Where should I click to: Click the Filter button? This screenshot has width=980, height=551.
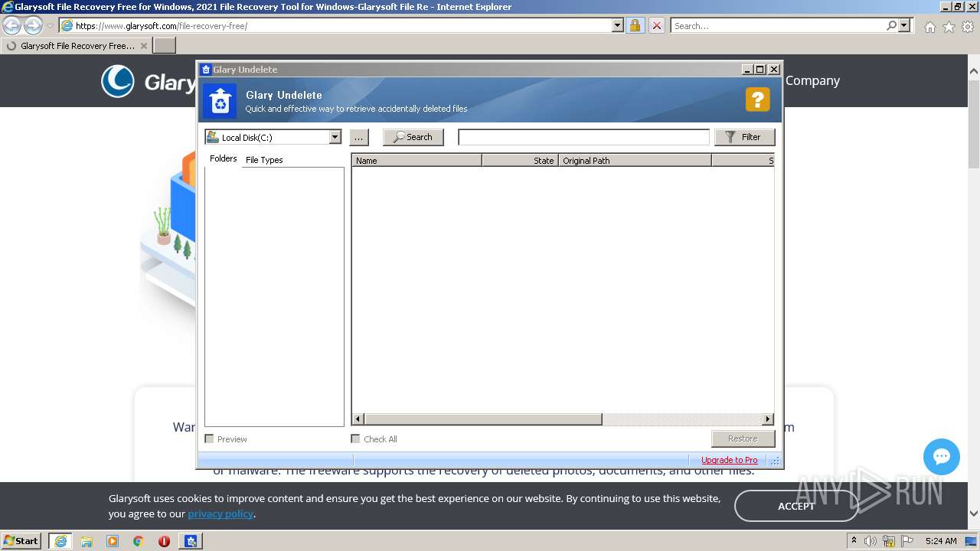[x=744, y=137]
